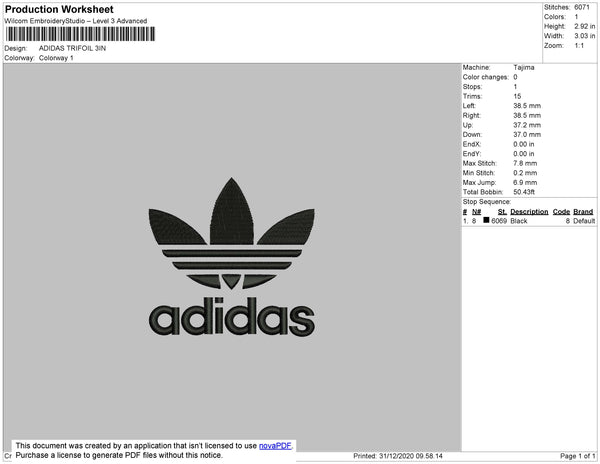Click the stitch count 6069 cell
600x464 pixels.
tap(499, 221)
